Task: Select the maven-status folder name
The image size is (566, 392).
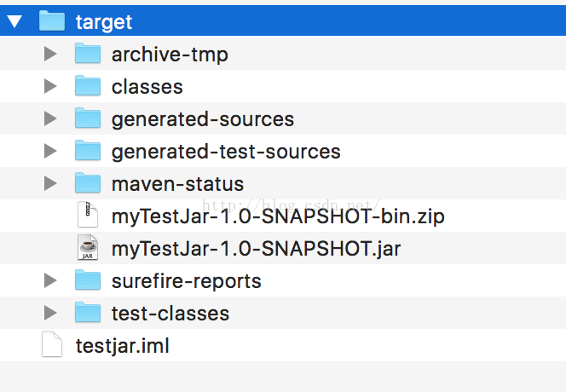Action: [177, 184]
